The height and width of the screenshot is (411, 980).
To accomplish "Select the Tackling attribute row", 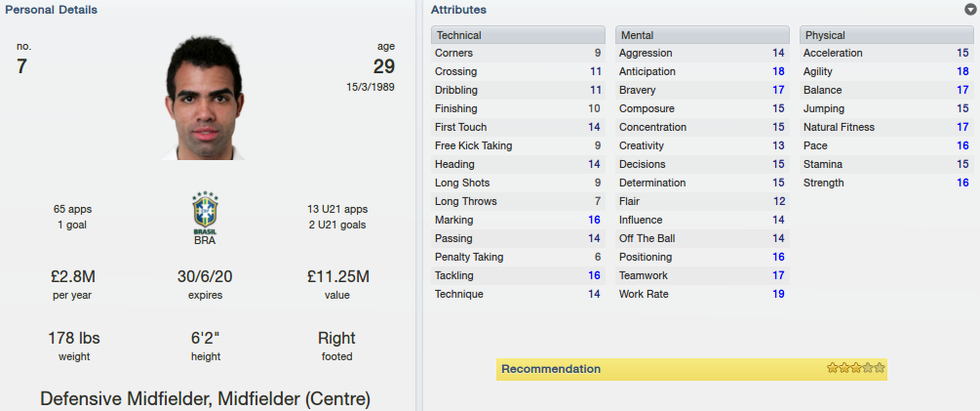I will click(x=518, y=275).
